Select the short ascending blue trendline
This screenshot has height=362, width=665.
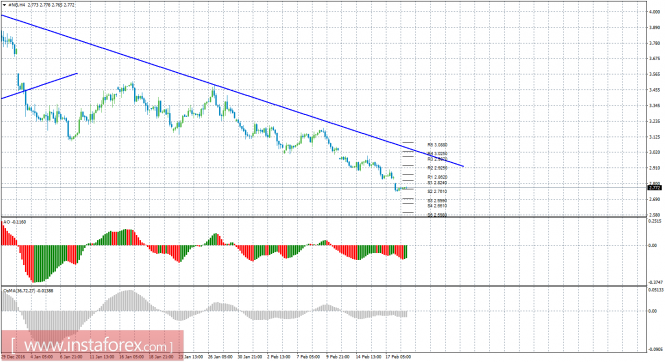point(39,86)
